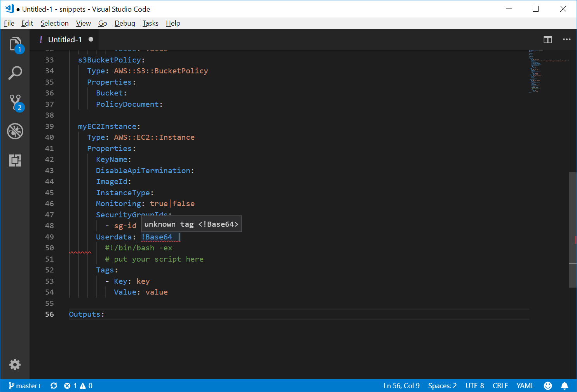Open the Extensions view
This screenshot has width=577, height=392.
pyautogui.click(x=15, y=160)
